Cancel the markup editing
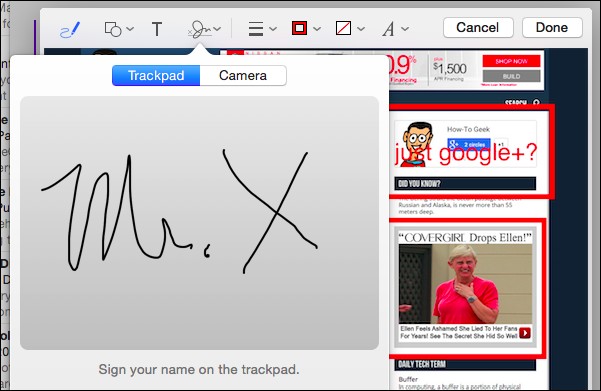The width and height of the screenshot is (601, 391). click(x=478, y=28)
